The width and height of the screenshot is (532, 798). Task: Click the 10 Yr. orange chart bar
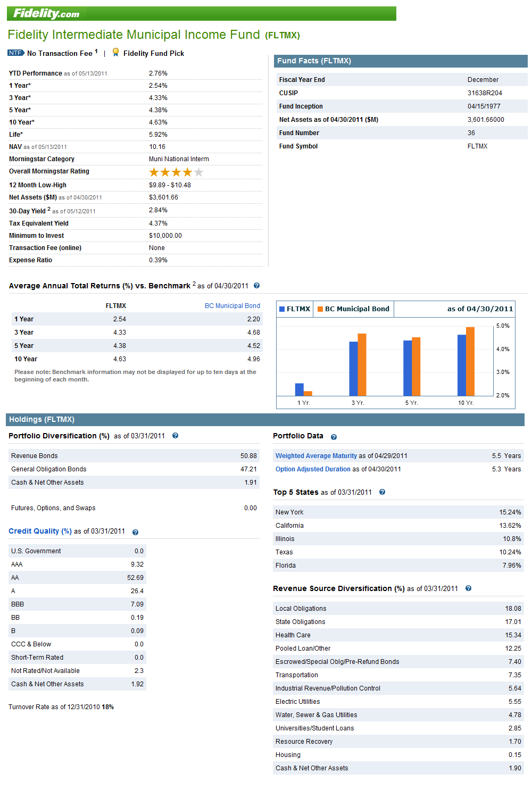pos(470,361)
